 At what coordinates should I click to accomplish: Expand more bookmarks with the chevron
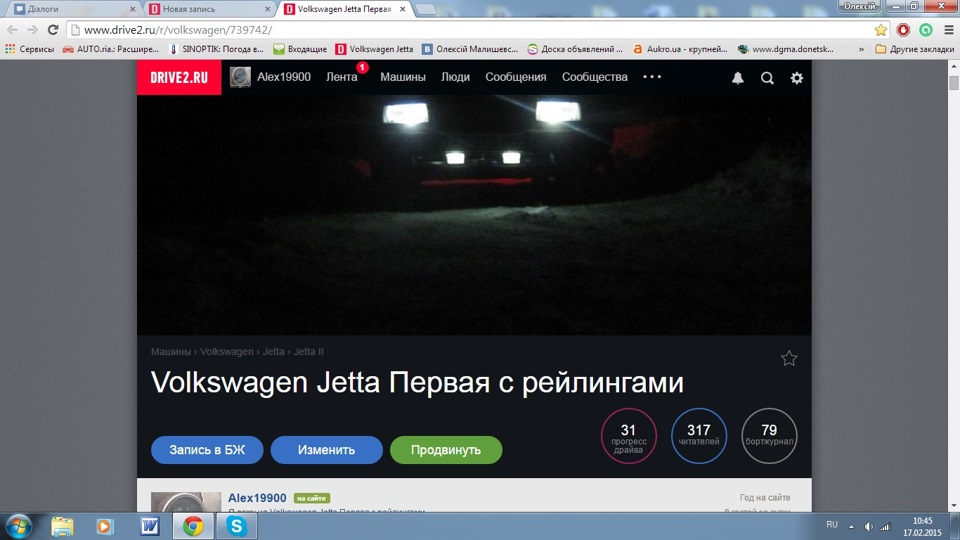tap(861, 49)
